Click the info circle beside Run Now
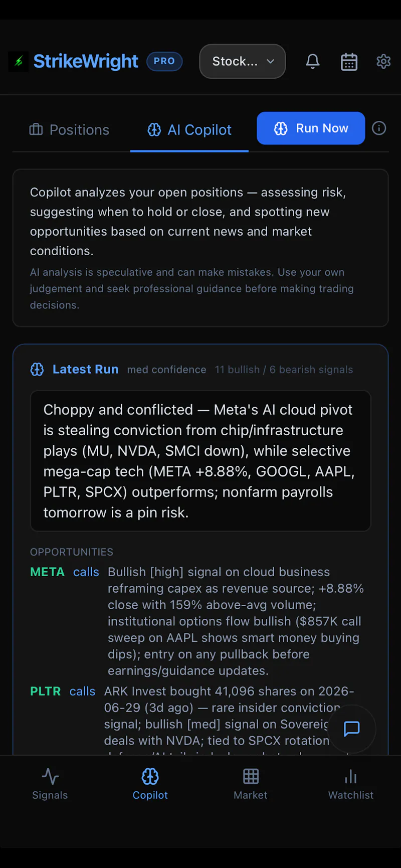 tap(379, 128)
